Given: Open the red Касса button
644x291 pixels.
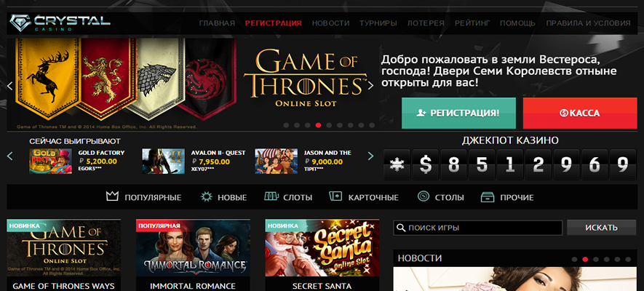Looking at the screenshot, I should point(580,113).
